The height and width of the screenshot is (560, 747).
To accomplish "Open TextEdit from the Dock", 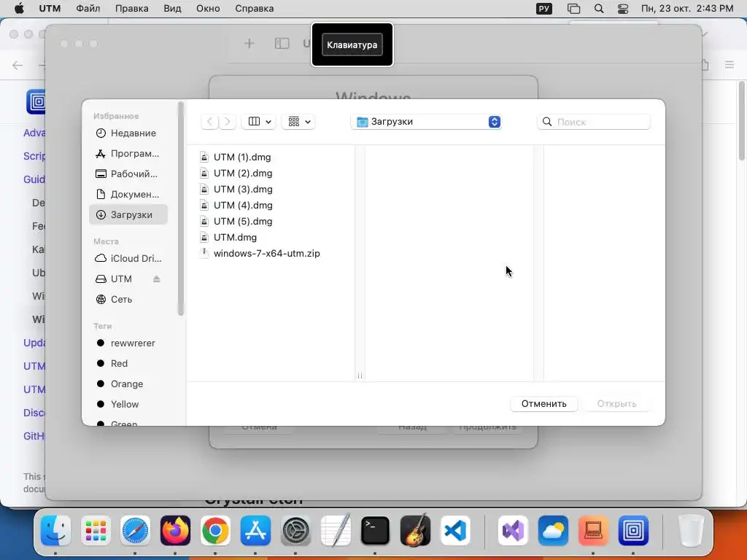I will click(x=336, y=531).
